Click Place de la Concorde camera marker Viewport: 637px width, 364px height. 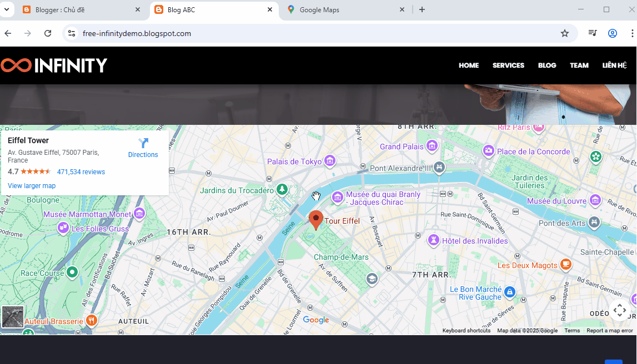[x=488, y=151]
